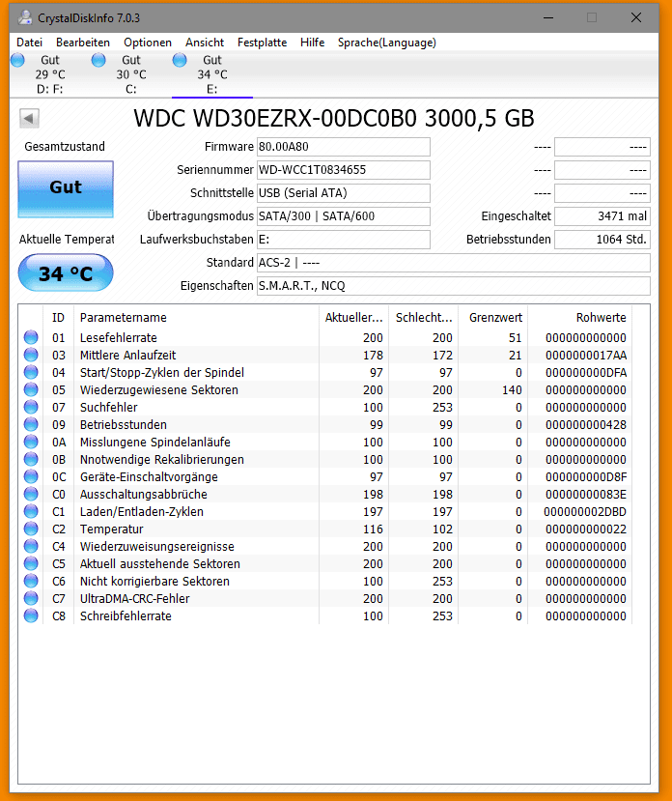Click the orb beside UltraDMA-CRC-Fehler

pyautogui.click(x=31, y=598)
